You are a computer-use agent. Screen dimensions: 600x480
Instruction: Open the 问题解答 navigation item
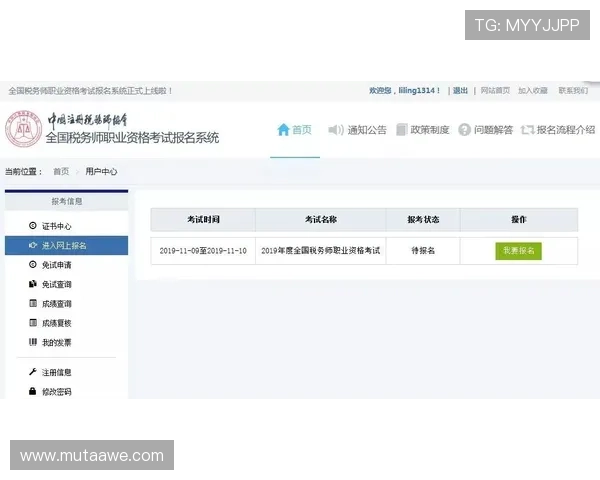click(485, 130)
